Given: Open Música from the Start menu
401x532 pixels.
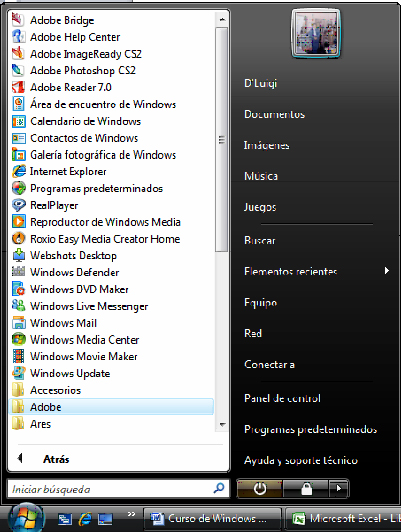Looking at the screenshot, I should click(261, 176).
